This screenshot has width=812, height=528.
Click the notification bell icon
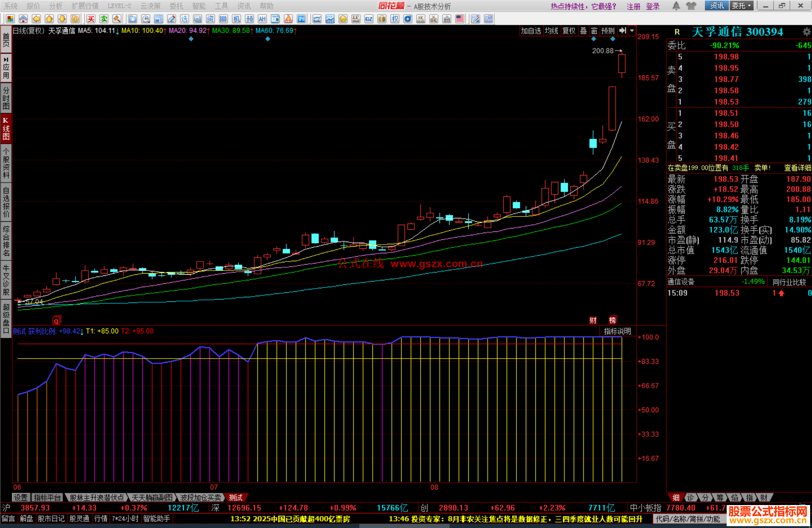[676, 6]
